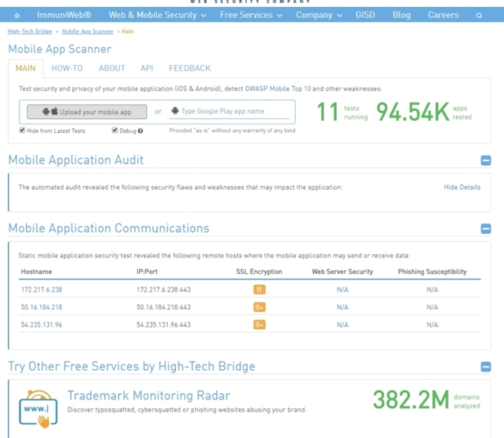This screenshot has width=504, height=438.
Task: Open the GISD menu item
Action: click(365, 15)
